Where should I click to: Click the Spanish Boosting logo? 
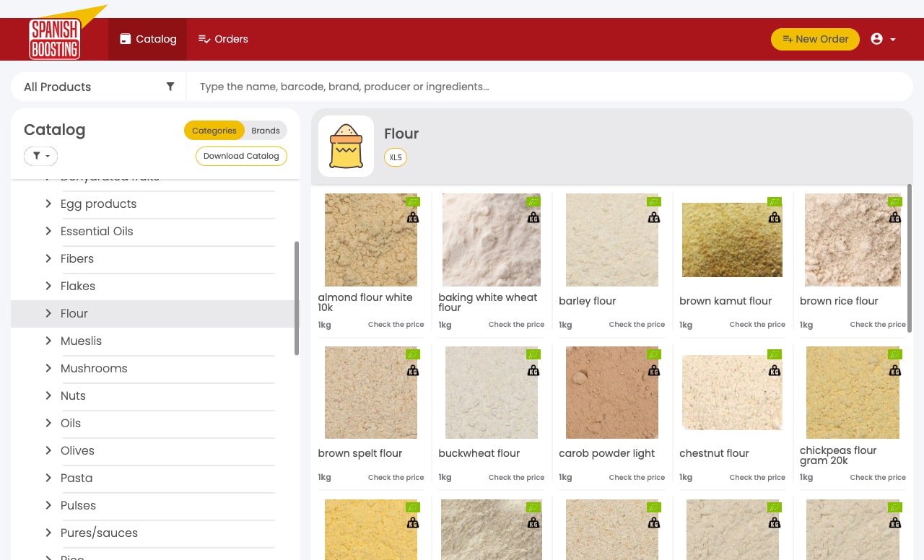click(x=55, y=39)
